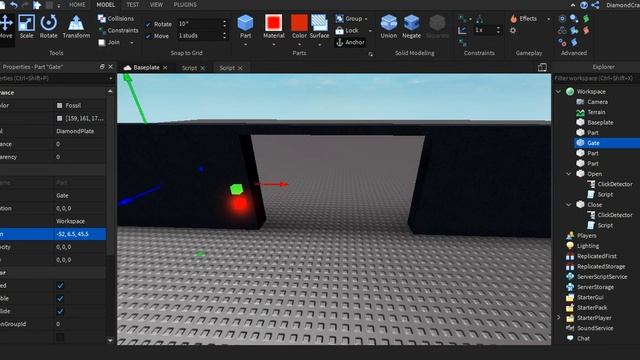The width and height of the screenshot is (640, 360).
Task: Open the Effects menu
Action: pos(524,19)
